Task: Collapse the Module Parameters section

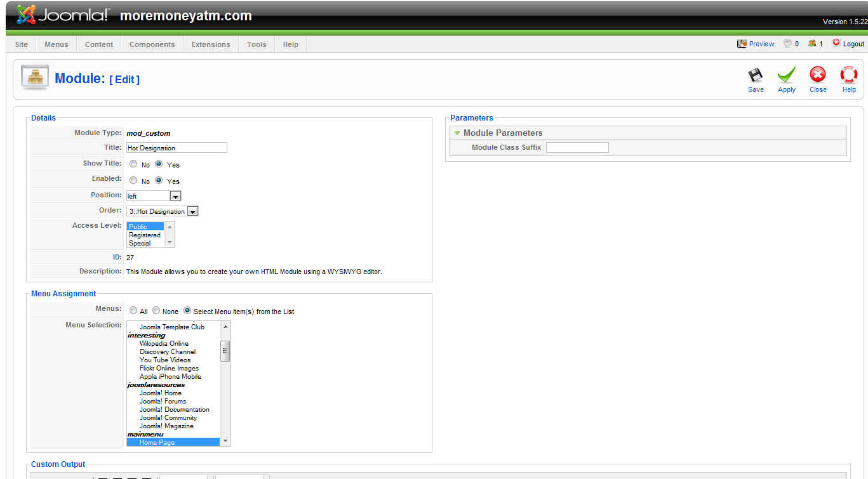Action: 457,133
